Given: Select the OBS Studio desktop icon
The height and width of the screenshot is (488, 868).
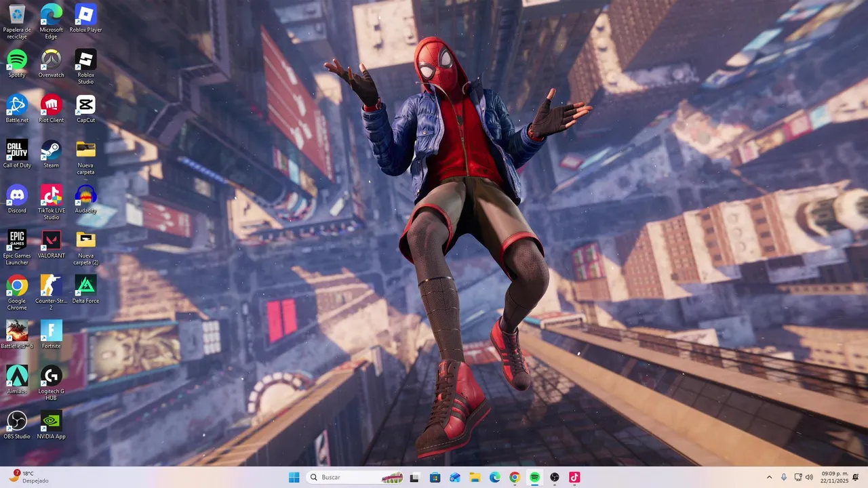Looking at the screenshot, I should point(17,426).
